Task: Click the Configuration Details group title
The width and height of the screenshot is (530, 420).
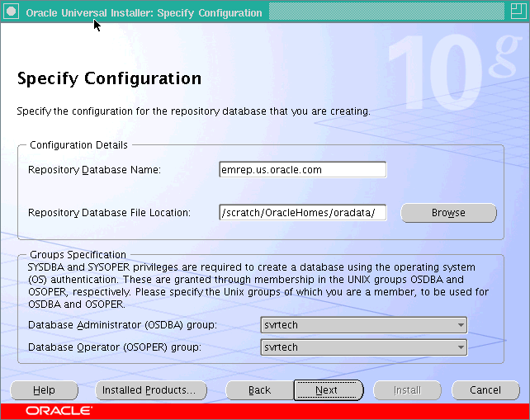Action: tap(78, 145)
